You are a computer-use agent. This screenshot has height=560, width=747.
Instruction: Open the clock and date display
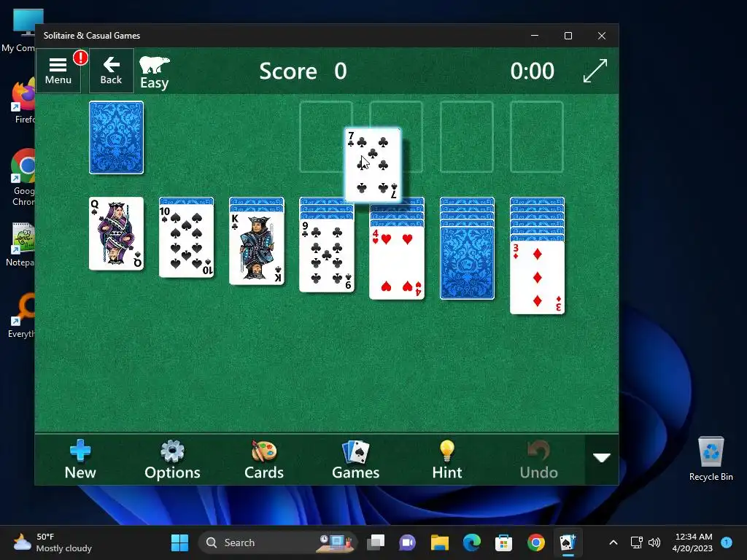693,542
